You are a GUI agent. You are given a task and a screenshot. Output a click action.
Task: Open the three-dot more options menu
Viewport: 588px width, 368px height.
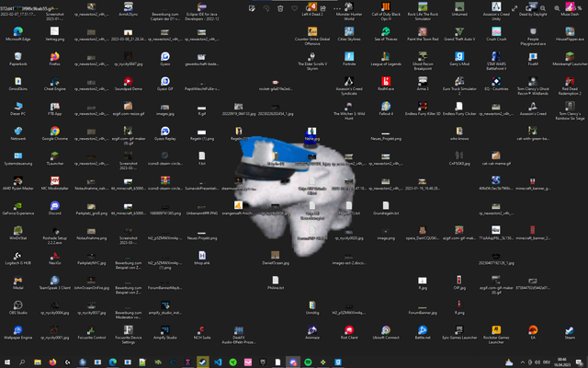[x=337, y=8]
